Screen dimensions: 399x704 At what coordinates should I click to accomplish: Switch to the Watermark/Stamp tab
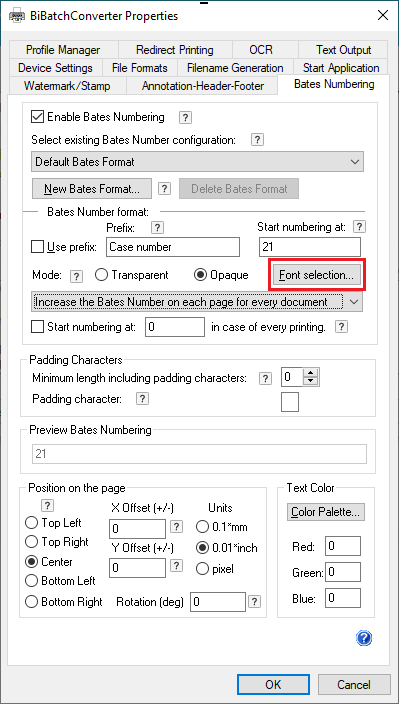pyautogui.click(x=67, y=86)
